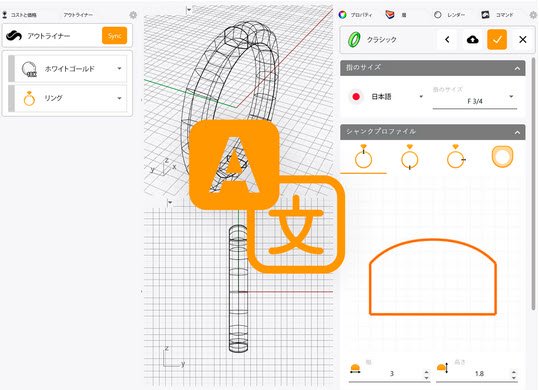Screen dimensions: 539x390
Task: Open left panel gear settings
Action: pyautogui.click(x=133, y=15)
